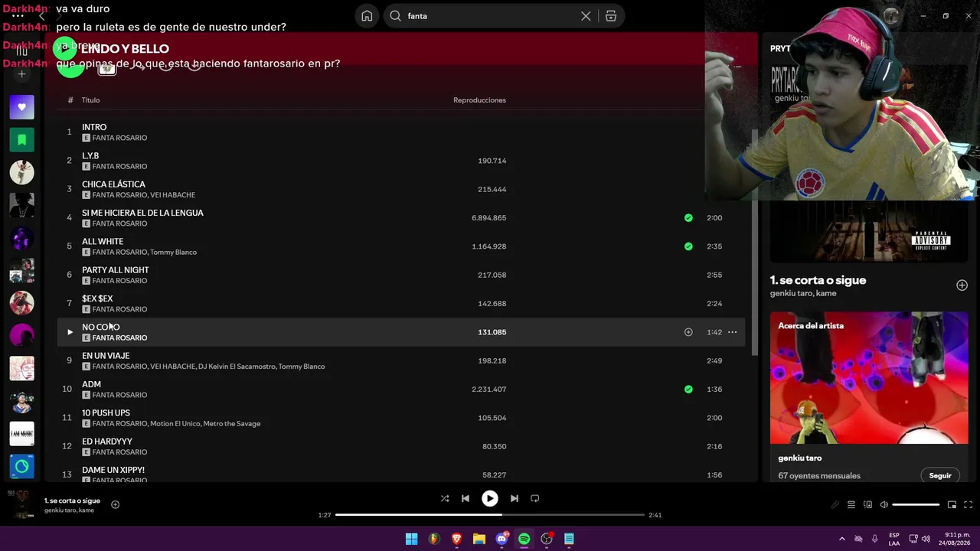980x551 pixels.
Task: Open artist Metro the Savage link
Action: click(232, 424)
